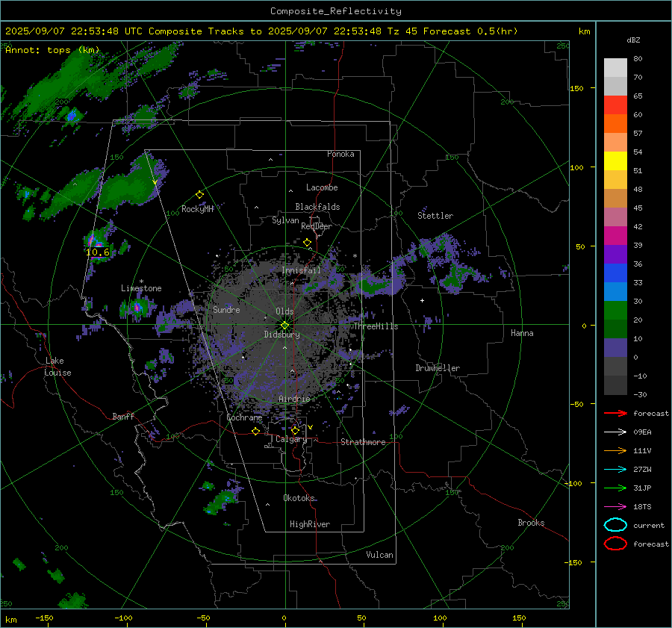
Task: Click the HighRiver map label
Action: click(x=310, y=524)
